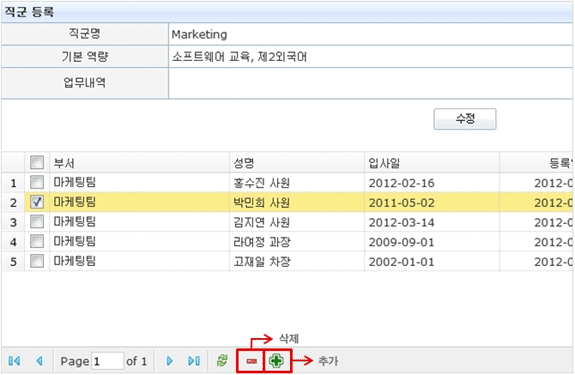
Task: Toggle the select-all header checkbox
Action: point(37,162)
